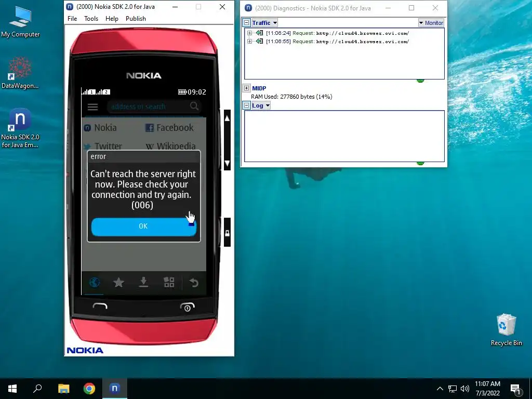Image resolution: width=532 pixels, height=399 pixels.
Task: Open the Tools menu
Action: 91,19
